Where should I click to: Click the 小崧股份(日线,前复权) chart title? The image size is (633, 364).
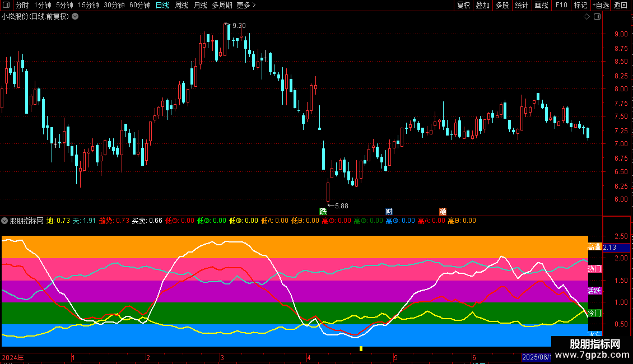pos(35,17)
